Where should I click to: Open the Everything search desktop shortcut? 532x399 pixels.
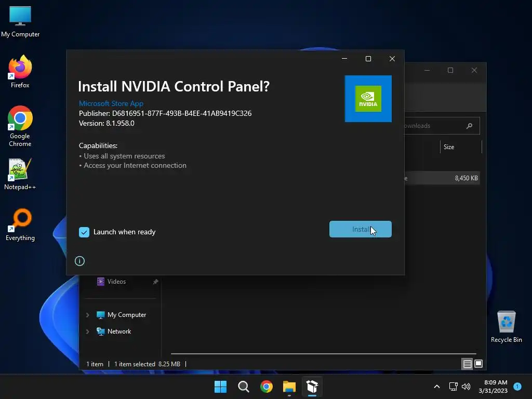(x=20, y=225)
